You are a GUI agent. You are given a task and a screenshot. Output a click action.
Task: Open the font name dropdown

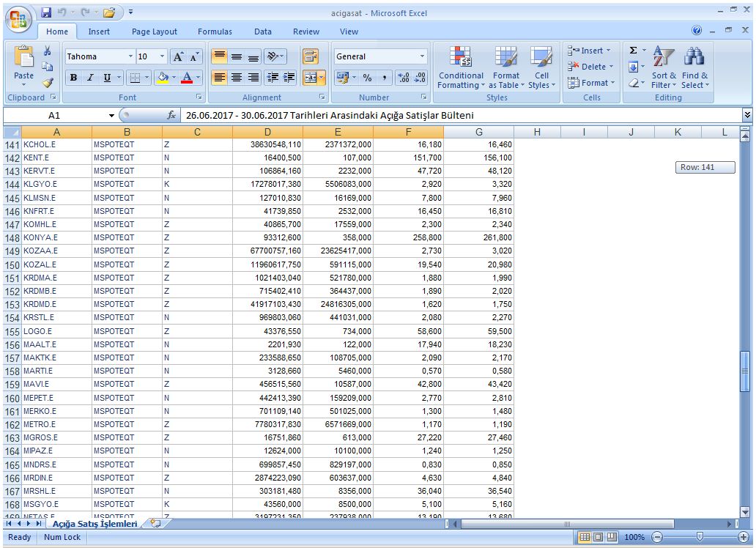tap(130, 56)
